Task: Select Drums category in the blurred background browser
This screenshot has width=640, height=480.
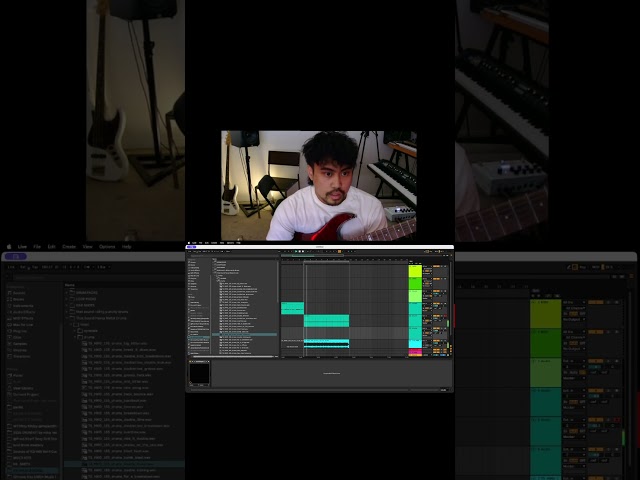Action: coord(16,299)
